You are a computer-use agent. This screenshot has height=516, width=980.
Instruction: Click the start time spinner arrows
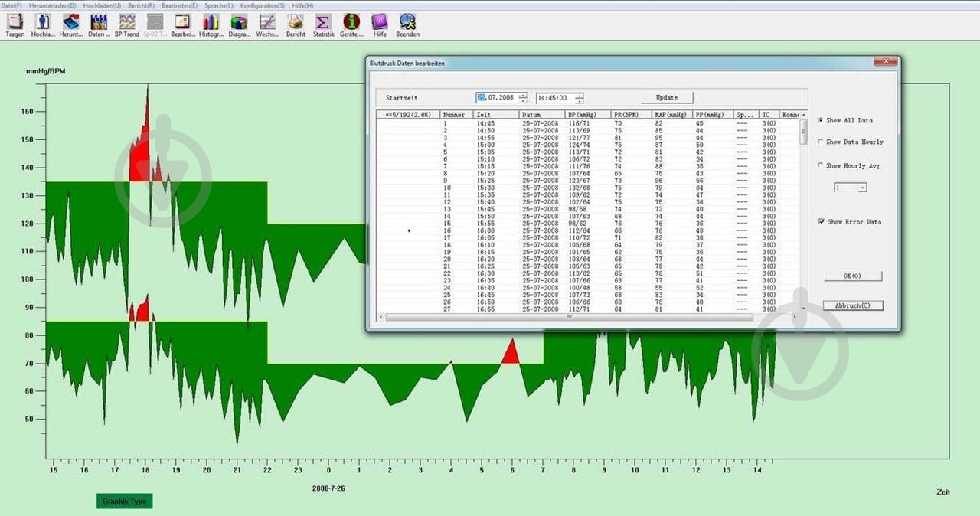coord(580,98)
